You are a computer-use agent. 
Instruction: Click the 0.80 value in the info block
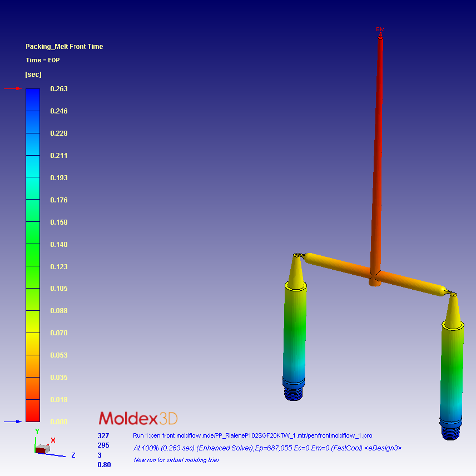coord(104,465)
